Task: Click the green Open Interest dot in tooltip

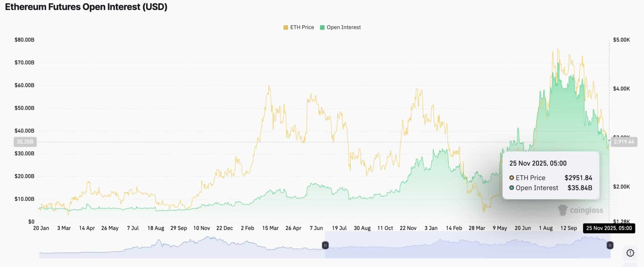Action: (512, 188)
